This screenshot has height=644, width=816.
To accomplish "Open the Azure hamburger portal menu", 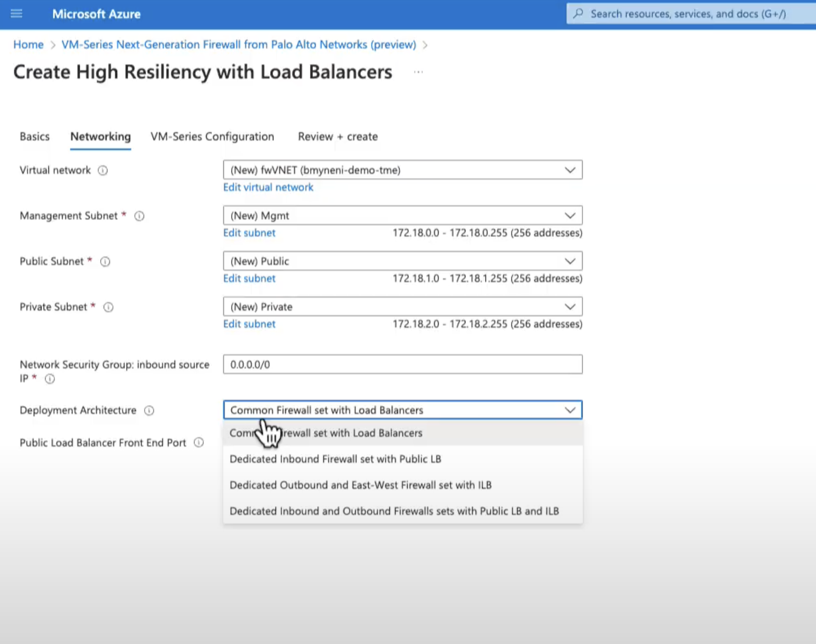I will click(x=16, y=13).
